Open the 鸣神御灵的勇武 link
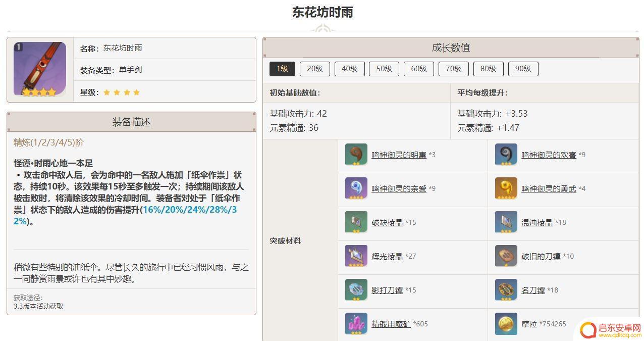Image resolution: width=644 pixels, height=341 pixels. [549, 188]
